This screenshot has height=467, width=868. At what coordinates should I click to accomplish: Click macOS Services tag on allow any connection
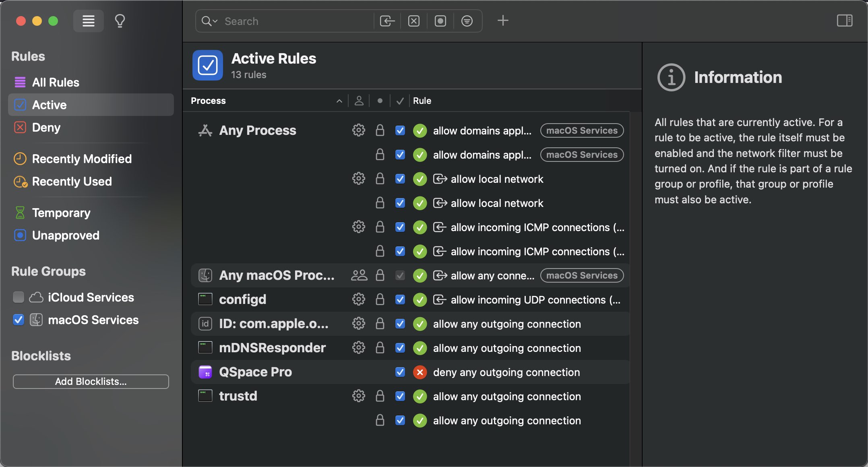[x=582, y=275]
